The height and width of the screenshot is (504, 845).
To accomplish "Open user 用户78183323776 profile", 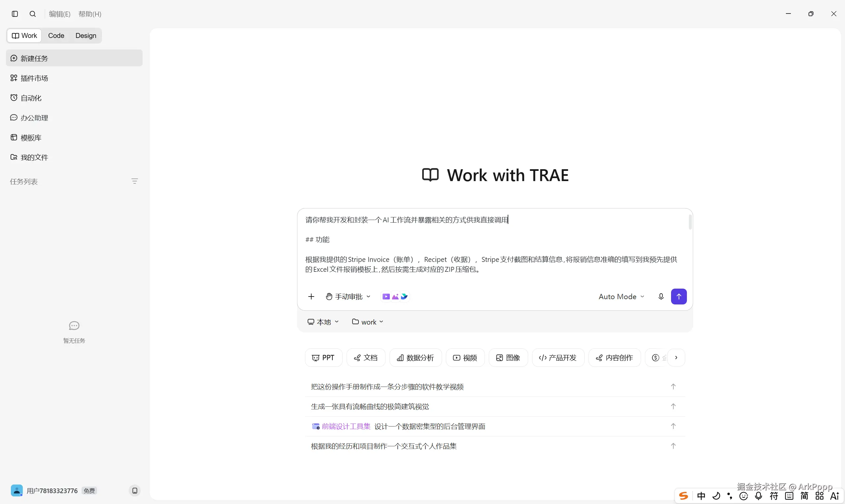I will pyautogui.click(x=53, y=490).
